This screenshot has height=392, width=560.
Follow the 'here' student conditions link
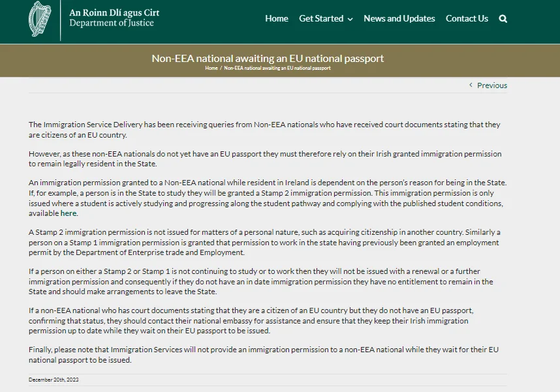[x=69, y=213]
